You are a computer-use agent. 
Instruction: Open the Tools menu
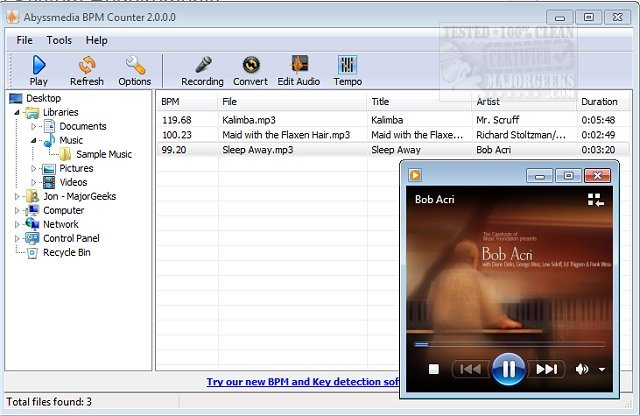click(x=59, y=40)
